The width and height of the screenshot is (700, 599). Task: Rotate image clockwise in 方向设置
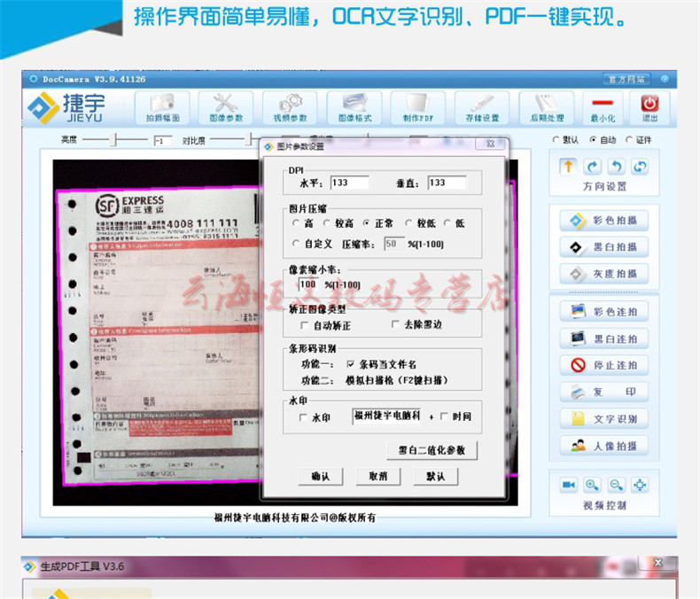click(593, 167)
